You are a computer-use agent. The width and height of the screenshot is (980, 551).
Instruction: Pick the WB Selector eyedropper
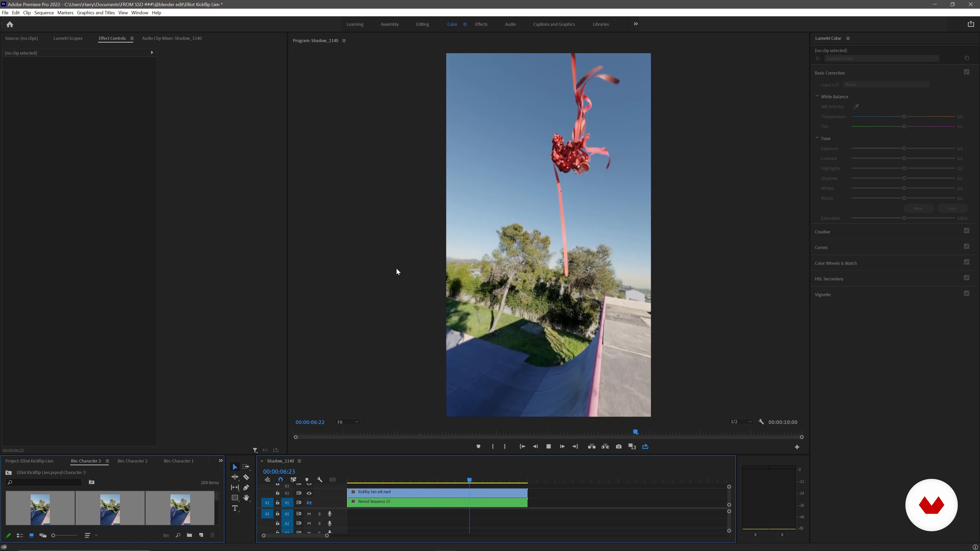tap(856, 107)
